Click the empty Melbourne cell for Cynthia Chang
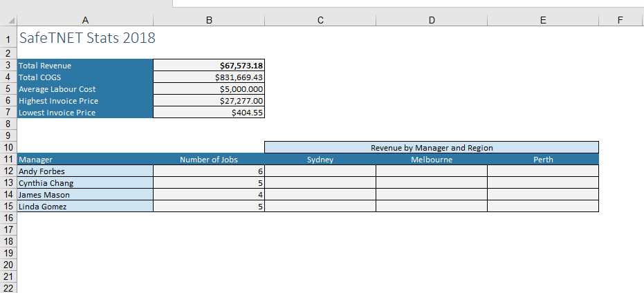This screenshot has width=644, height=293. (432, 183)
